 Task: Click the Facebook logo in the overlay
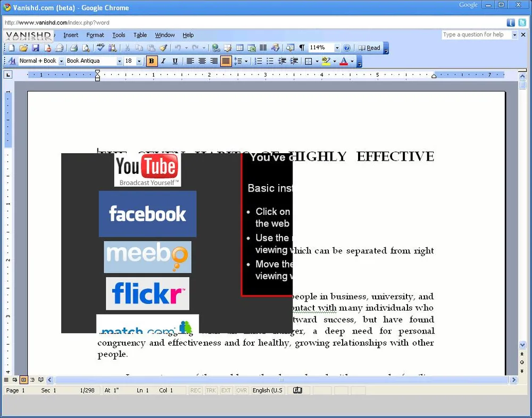(x=147, y=214)
